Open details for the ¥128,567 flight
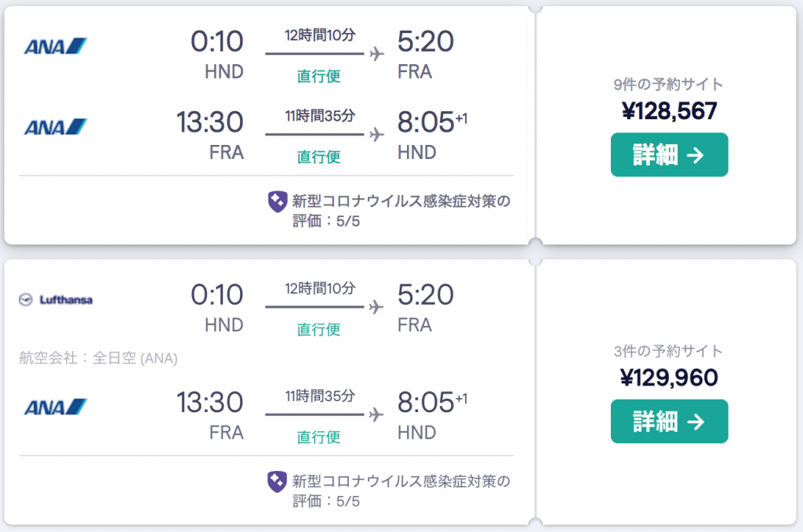 pyautogui.click(x=669, y=154)
